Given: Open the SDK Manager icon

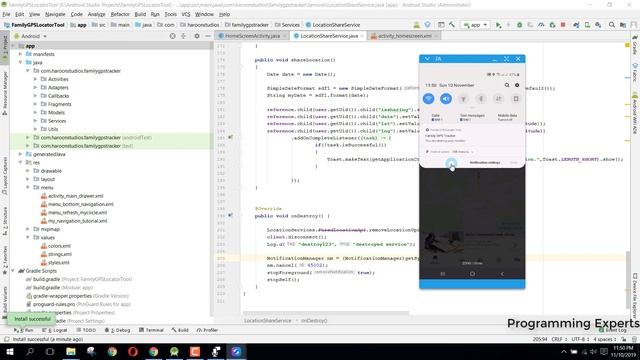Looking at the screenshot, I should click(x=598, y=25).
